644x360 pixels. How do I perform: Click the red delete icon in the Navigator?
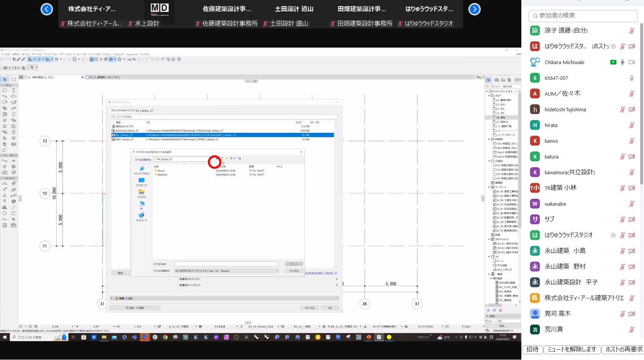(x=500, y=310)
